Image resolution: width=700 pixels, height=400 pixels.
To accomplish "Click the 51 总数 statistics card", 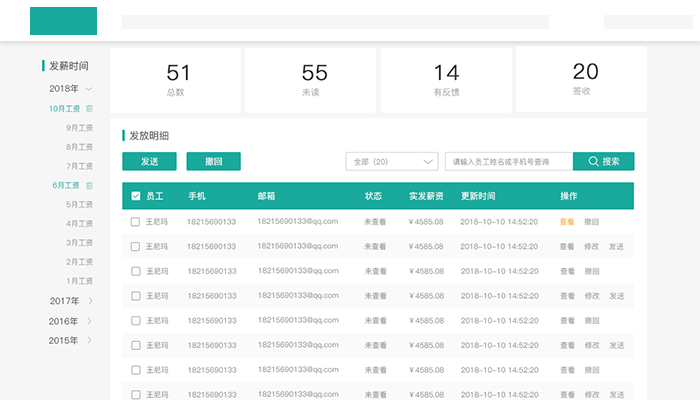I will click(175, 80).
